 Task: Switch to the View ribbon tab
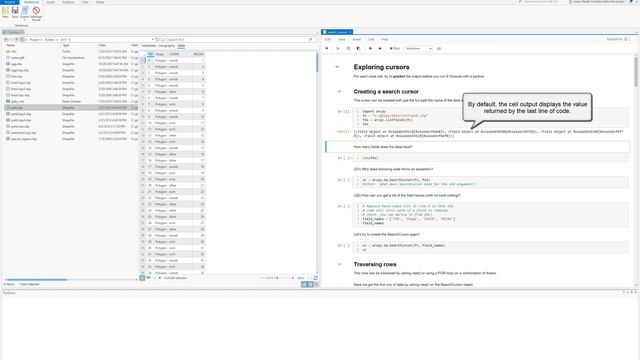click(85, 2)
